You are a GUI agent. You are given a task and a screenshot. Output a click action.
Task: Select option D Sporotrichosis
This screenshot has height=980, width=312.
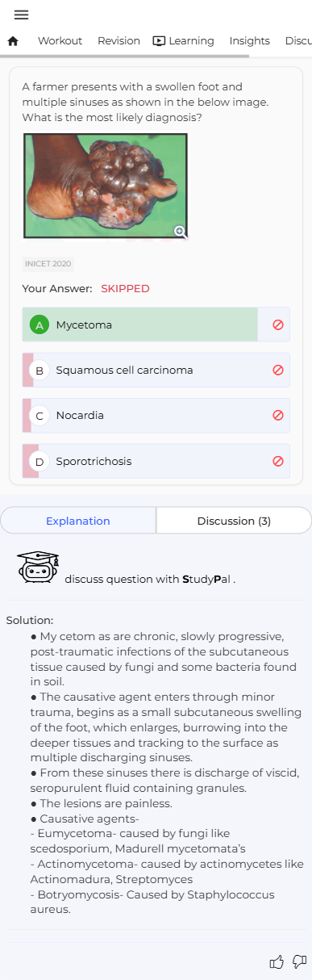[140, 461]
